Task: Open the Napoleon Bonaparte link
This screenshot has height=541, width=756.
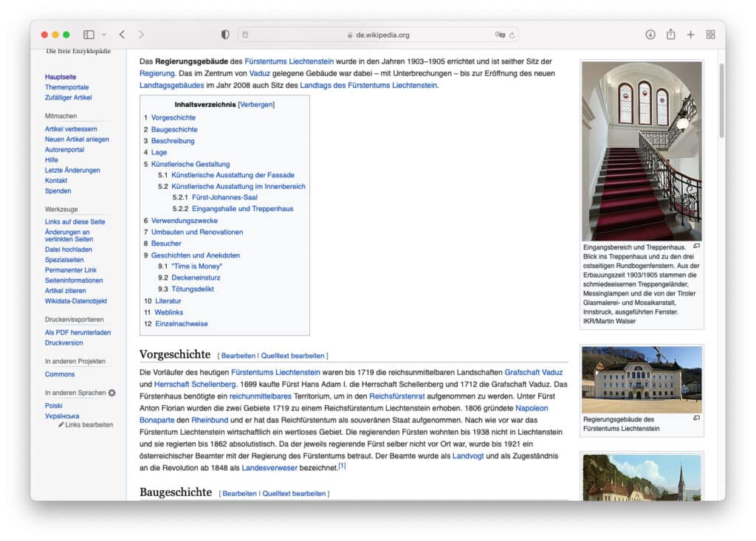Action: pyautogui.click(x=532, y=408)
